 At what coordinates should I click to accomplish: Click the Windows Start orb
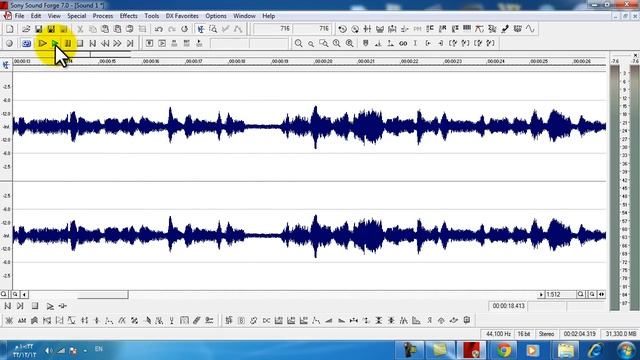626,350
